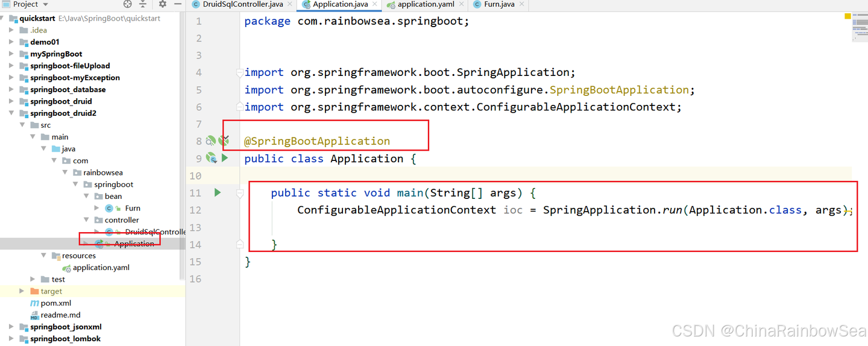Image resolution: width=868 pixels, height=346 pixels.
Task: Click the locate/select opened file target icon
Action: pyautogui.click(x=127, y=4)
